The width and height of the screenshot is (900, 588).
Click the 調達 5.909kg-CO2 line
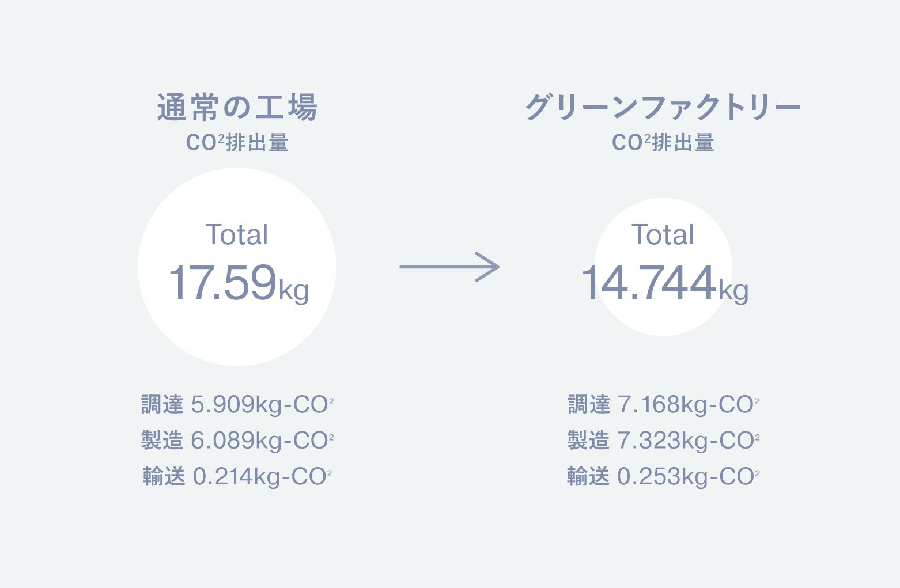tap(237, 405)
